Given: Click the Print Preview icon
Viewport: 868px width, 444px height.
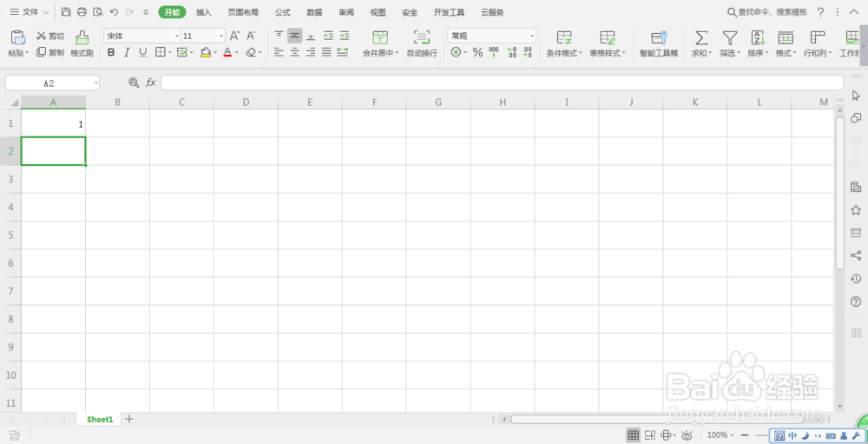Looking at the screenshot, I should tap(98, 12).
